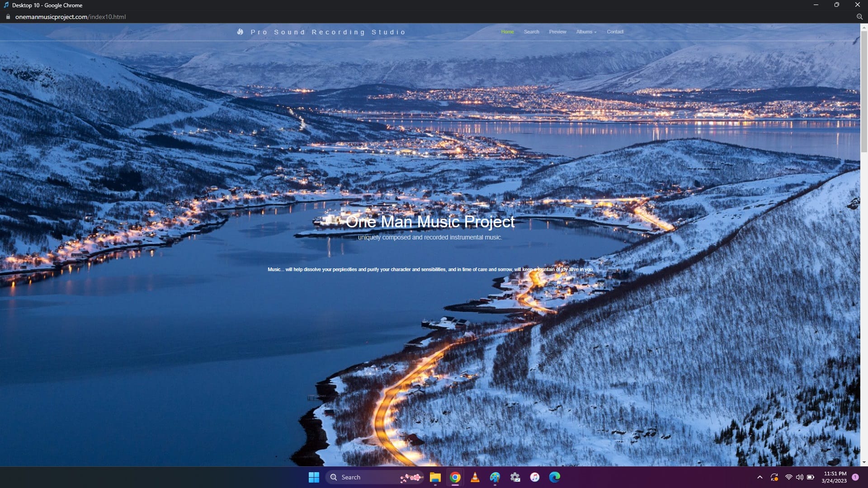The height and width of the screenshot is (488, 868).
Task: Click the flame logo icon in navbar
Action: pos(240,32)
